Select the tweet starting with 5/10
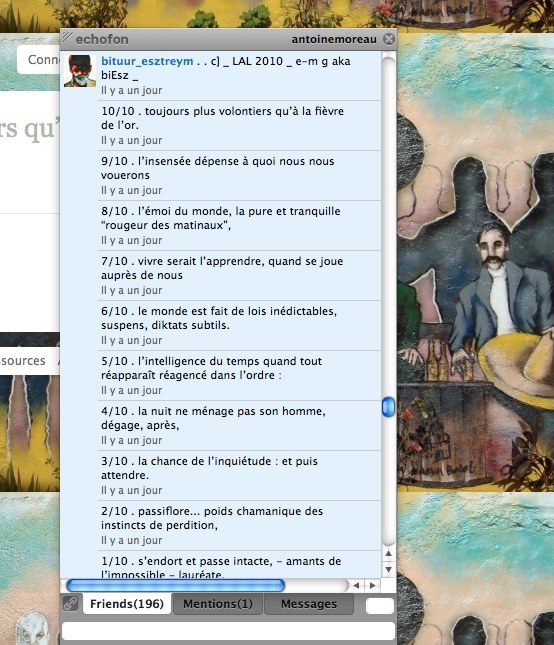 click(x=240, y=376)
